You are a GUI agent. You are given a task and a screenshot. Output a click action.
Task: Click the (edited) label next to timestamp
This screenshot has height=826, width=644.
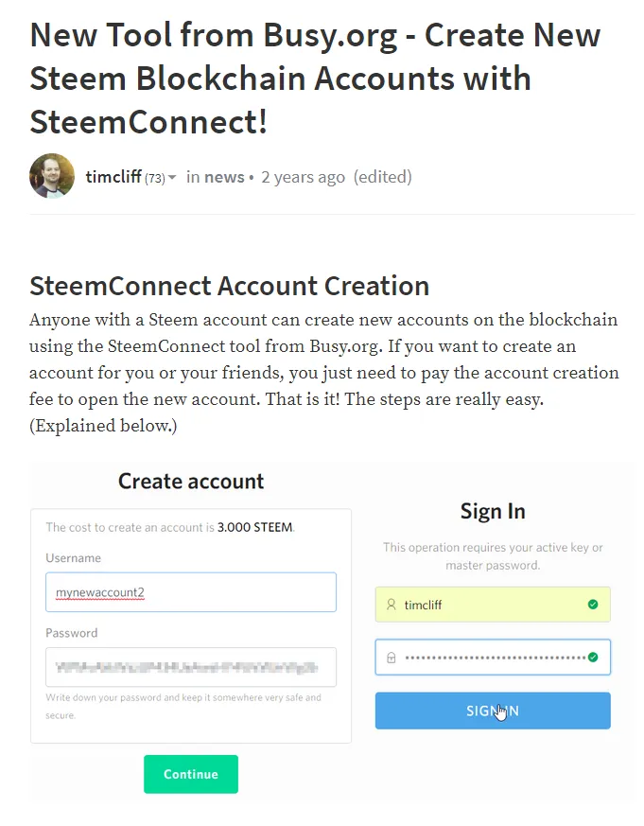tap(383, 177)
